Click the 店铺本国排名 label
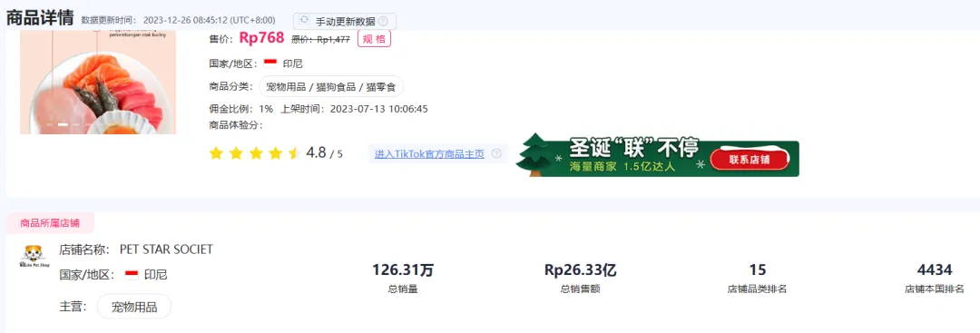Image resolution: width=980 pixels, height=333 pixels. click(x=935, y=289)
